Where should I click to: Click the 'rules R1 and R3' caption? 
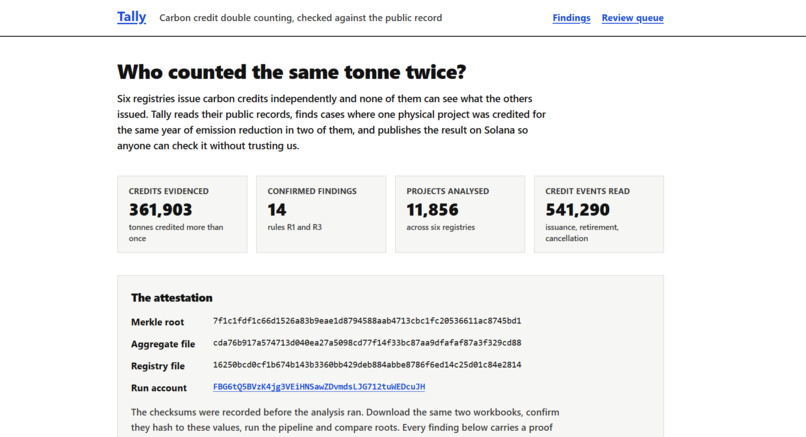[x=295, y=227]
